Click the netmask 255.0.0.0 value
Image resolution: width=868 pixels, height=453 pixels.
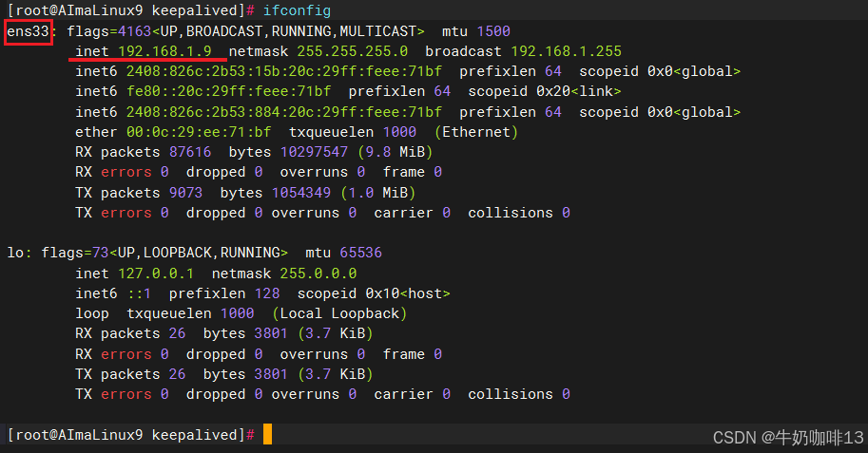click(318, 274)
